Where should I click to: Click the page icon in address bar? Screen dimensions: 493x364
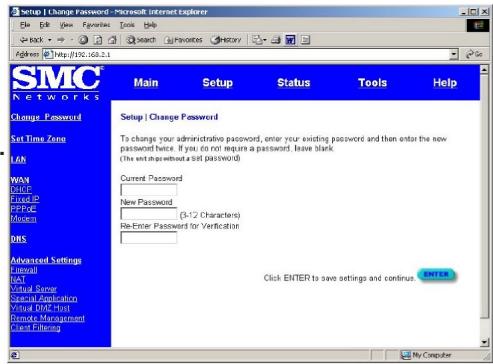48,54
